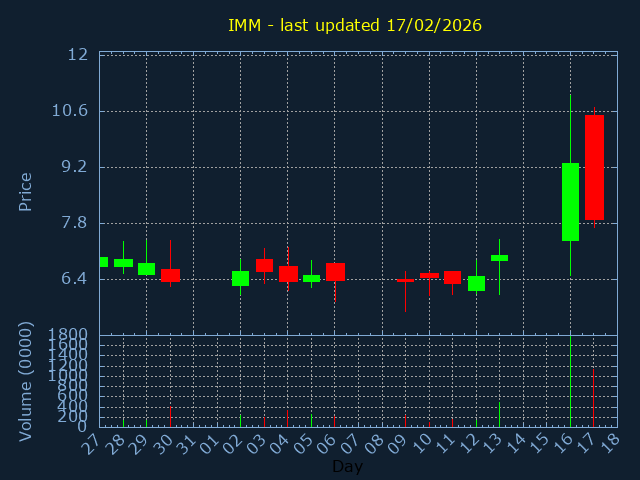The height and width of the screenshot is (480, 640).
Task: Click the 10.6 price axis tick label
Action: (x=68, y=110)
